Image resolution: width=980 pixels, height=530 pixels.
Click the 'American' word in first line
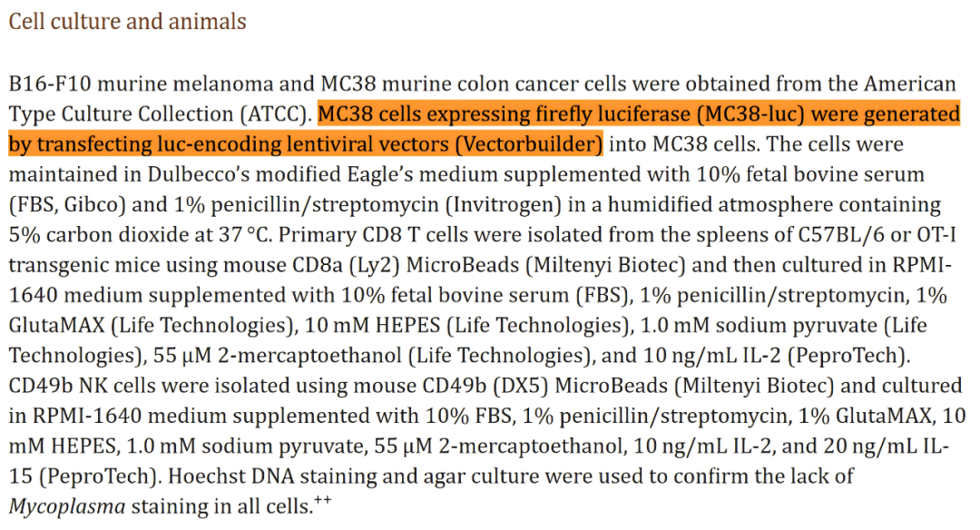pos(910,83)
